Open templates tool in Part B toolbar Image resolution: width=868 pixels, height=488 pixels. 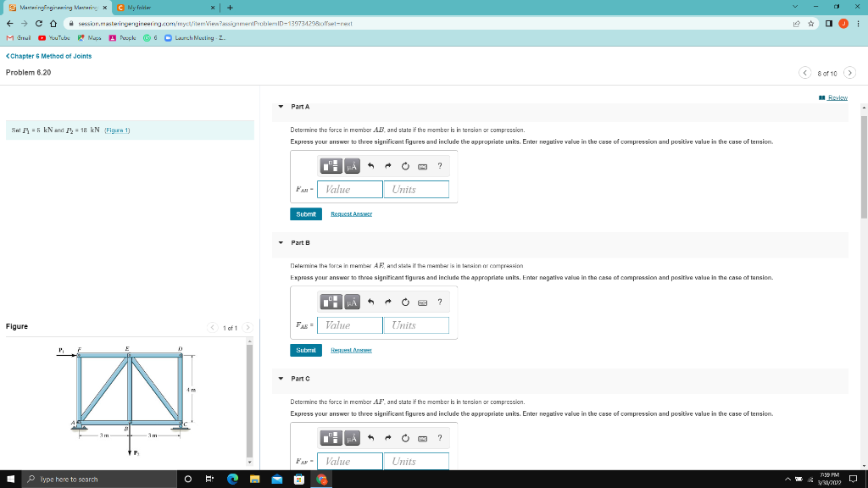[x=331, y=302]
